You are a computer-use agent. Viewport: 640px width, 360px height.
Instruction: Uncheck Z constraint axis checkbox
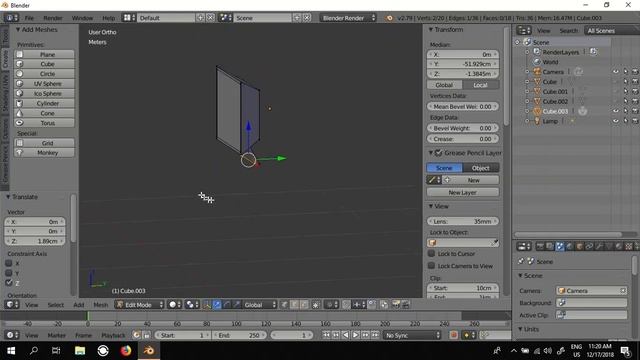(9, 282)
